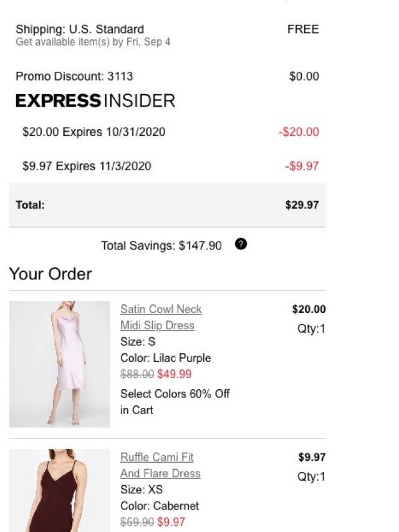Click the FREE shipping cost text
This screenshot has width=399, height=532.
pos(303,29)
